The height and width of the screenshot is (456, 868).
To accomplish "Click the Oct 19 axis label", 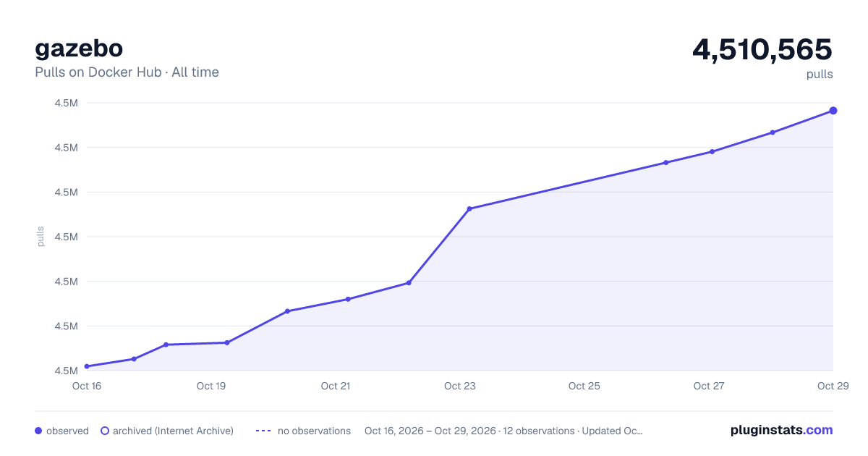I will point(211,386).
